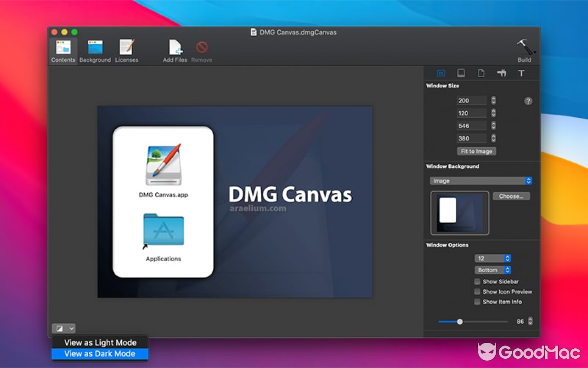
Task: Check the Show Item Info box
Action: point(477,301)
